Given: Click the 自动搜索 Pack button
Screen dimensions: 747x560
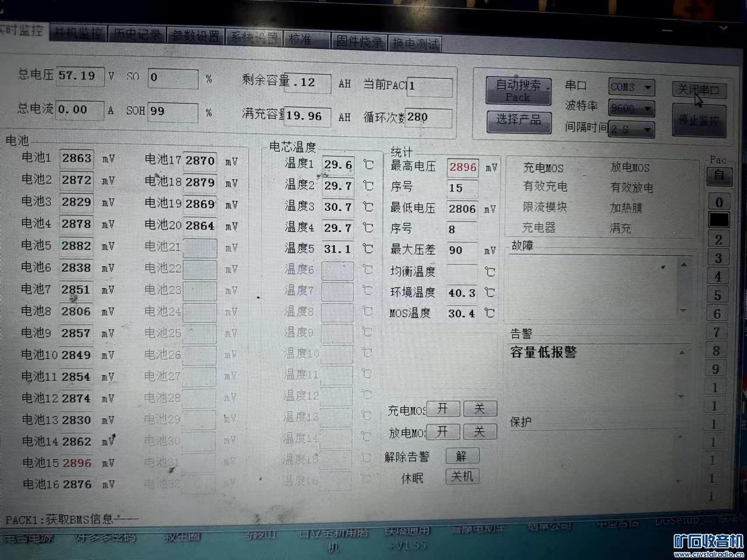Looking at the screenshot, I should pos(518,91).
